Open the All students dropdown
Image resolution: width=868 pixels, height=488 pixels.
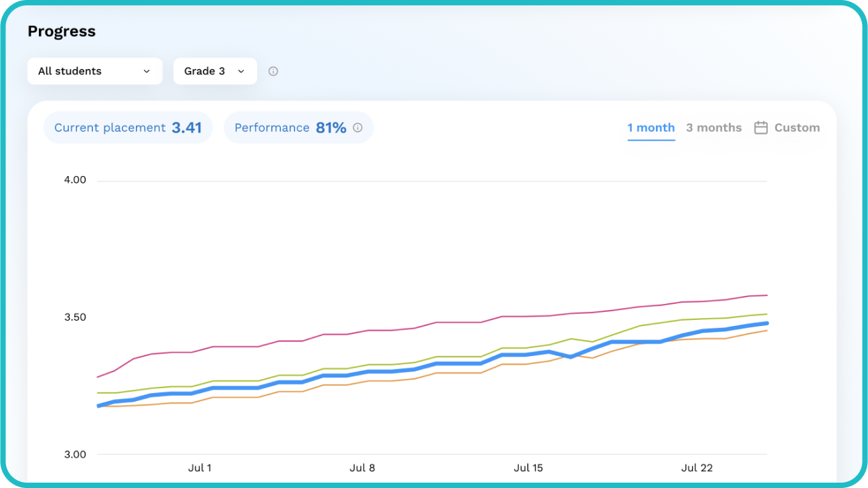pos(94,71)
